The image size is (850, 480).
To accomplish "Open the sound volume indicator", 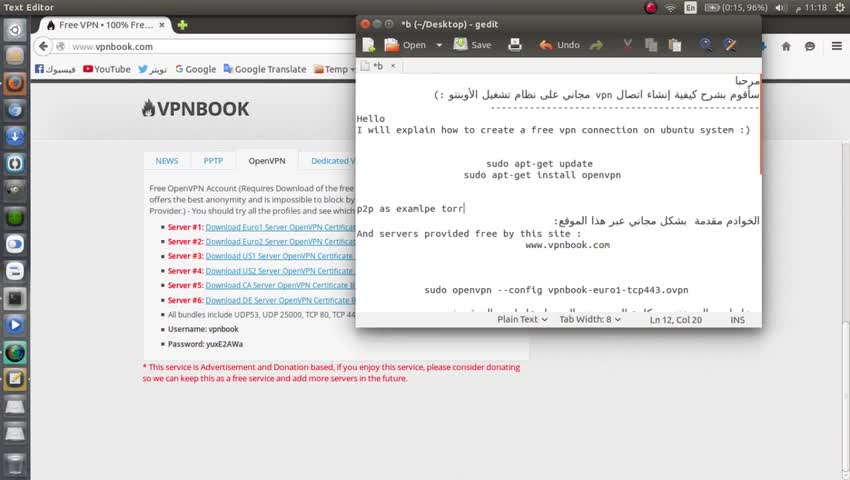I will coord(780,8).
